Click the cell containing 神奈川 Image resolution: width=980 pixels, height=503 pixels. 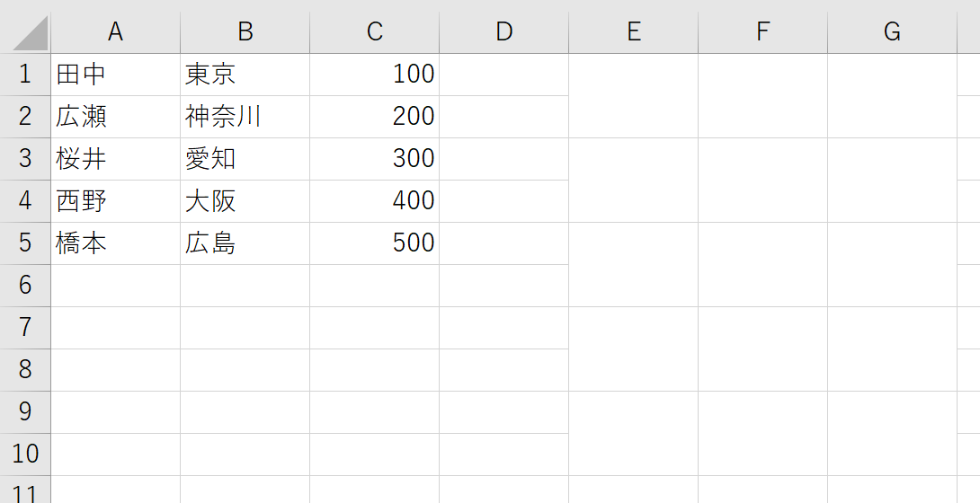pyautogui.click(x=245, y=117)
